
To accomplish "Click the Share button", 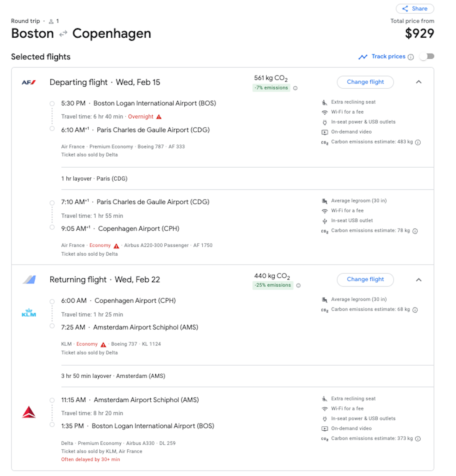I will [x=415, y=9].
